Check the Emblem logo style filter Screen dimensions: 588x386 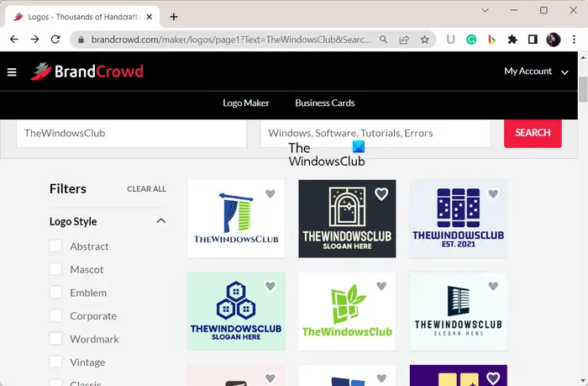coord(56,293)
